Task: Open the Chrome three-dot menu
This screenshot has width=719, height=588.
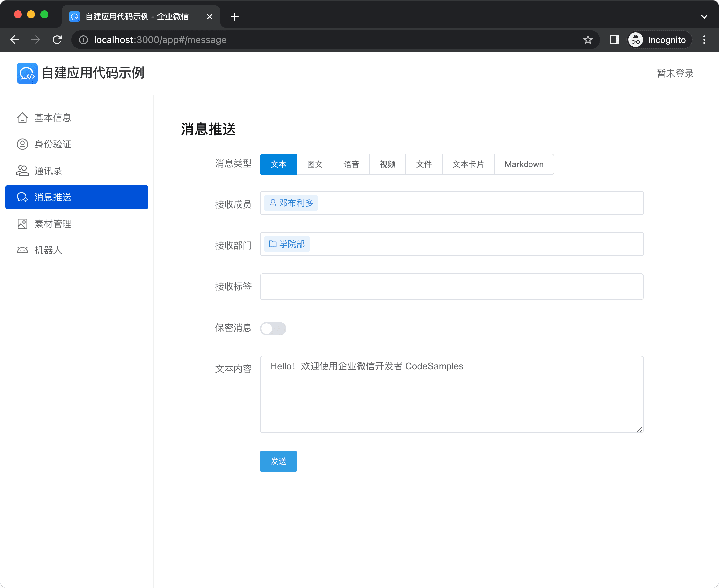Action: click(704, 40)
